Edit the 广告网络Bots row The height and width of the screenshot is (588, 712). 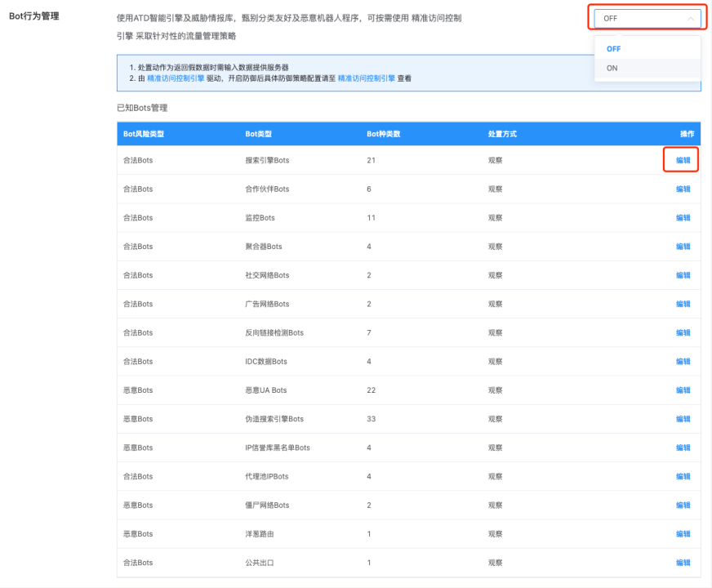(683, 304)
